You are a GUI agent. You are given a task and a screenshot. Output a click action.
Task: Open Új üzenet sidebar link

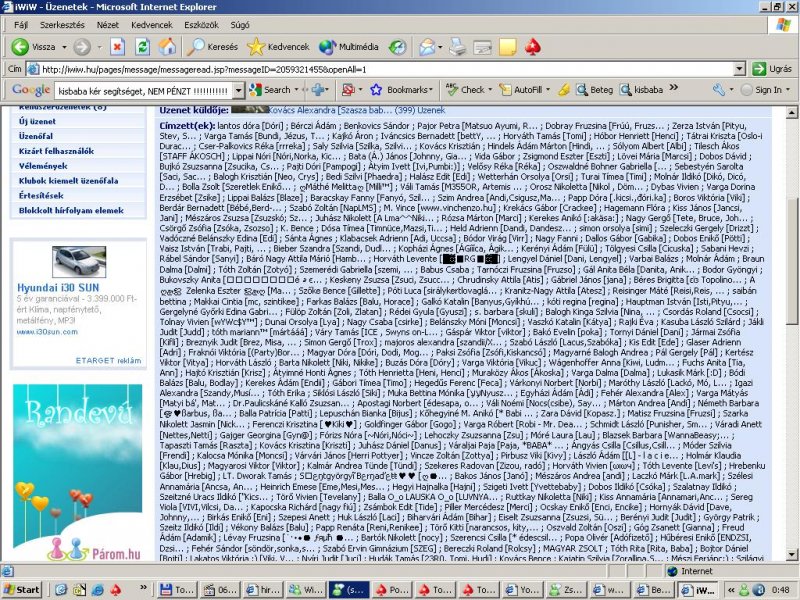click(x=37, y=121)
